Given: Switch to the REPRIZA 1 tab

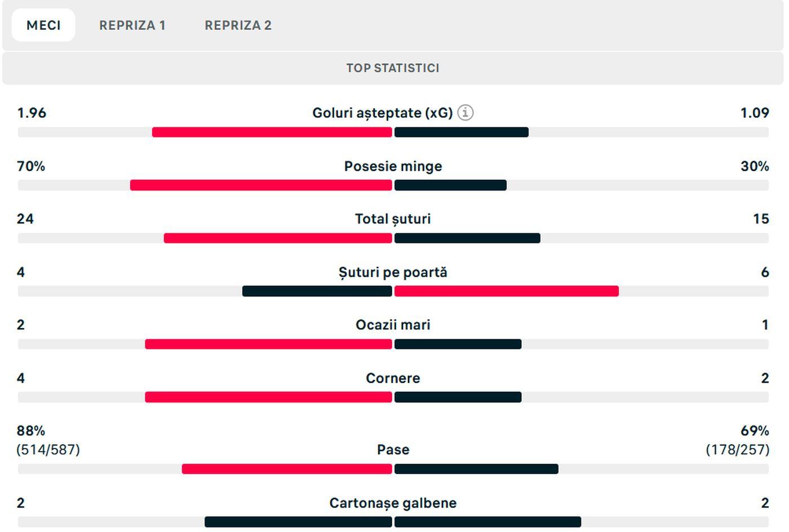Looking at the screenshot, I should point(132,25).
